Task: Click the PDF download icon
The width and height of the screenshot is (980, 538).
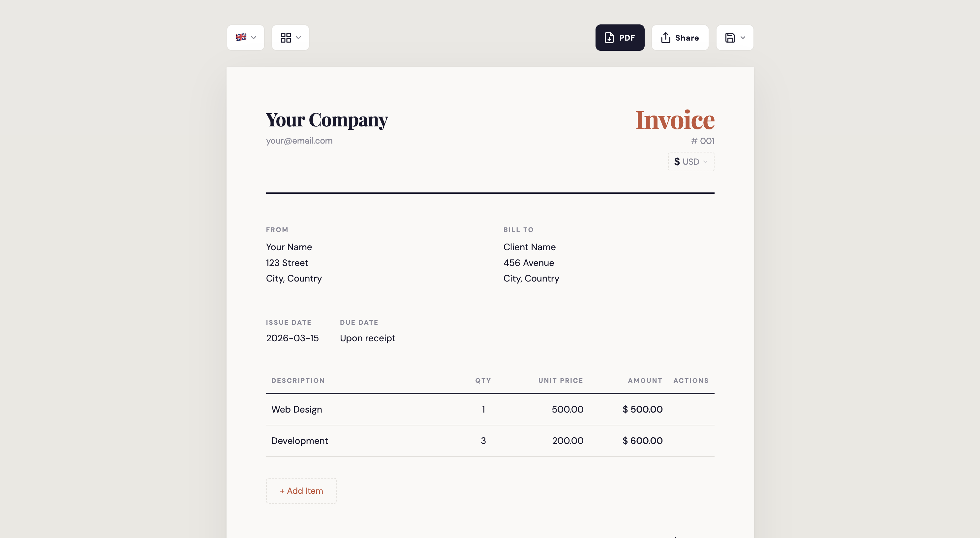Action: 609,37
